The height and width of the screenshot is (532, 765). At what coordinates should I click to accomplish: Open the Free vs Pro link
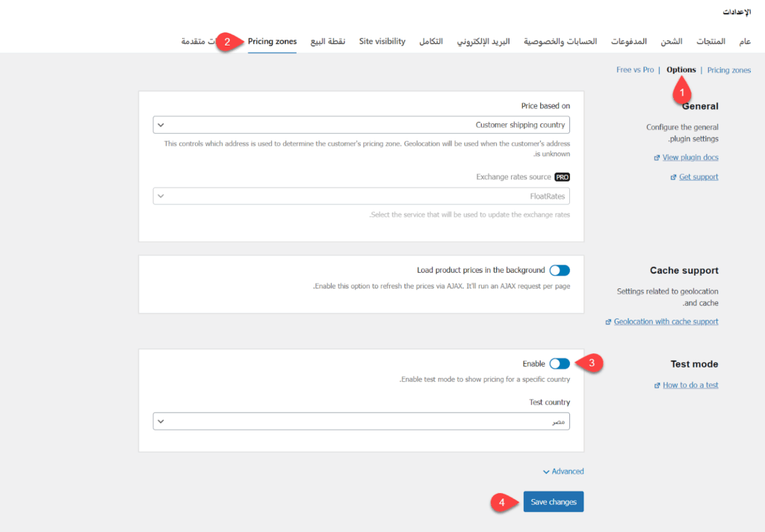634,70
